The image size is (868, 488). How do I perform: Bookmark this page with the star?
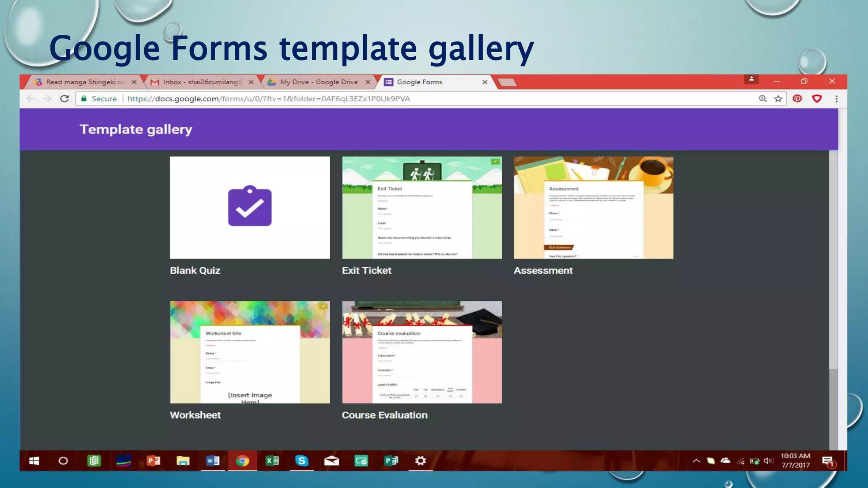(x=778, y=99)
